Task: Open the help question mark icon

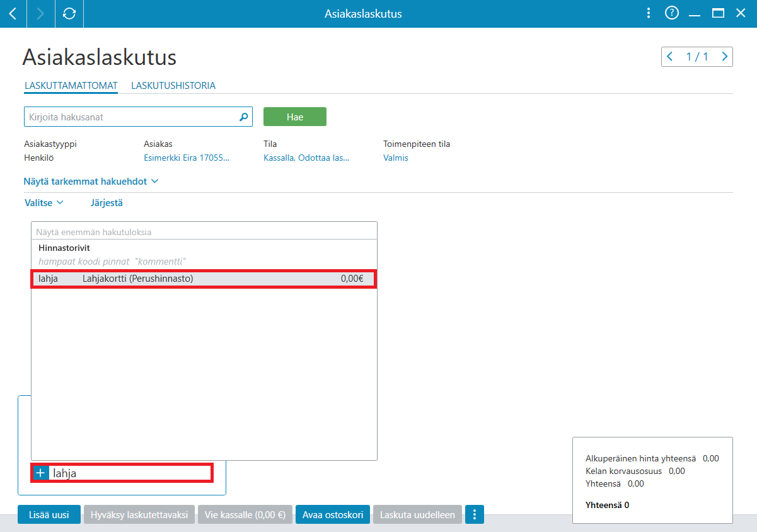Action: click(672, 13)
